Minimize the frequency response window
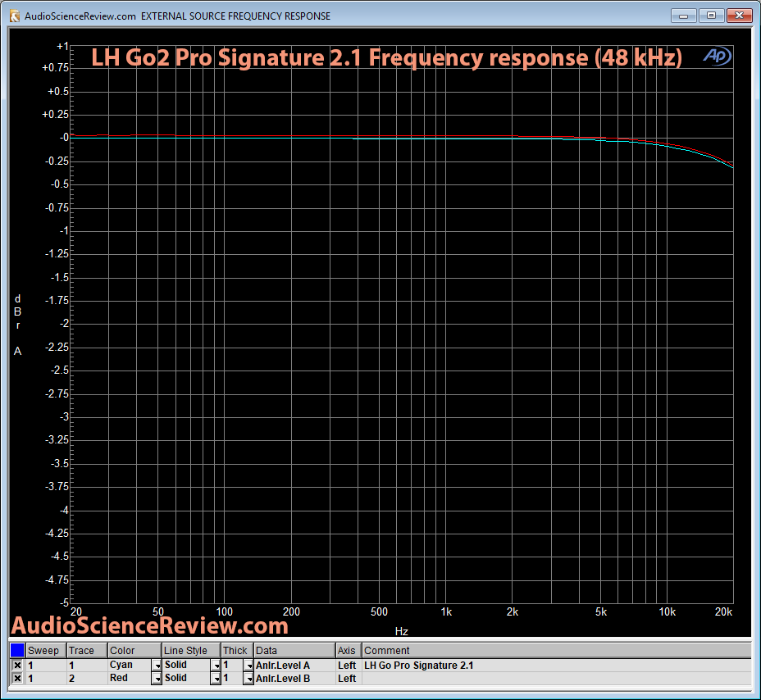761x700 pixels. (684, 16)
